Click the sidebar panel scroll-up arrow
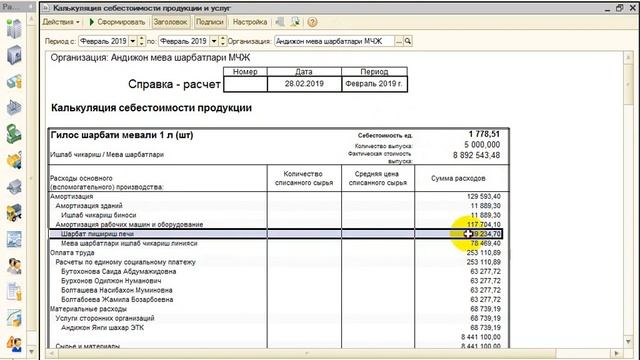 31,19
